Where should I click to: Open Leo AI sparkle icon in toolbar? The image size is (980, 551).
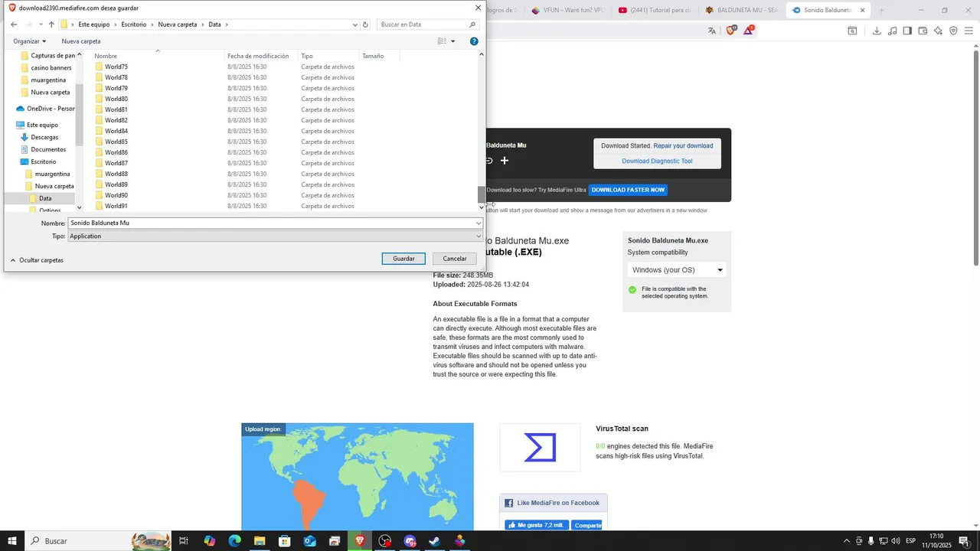(938, 31)
